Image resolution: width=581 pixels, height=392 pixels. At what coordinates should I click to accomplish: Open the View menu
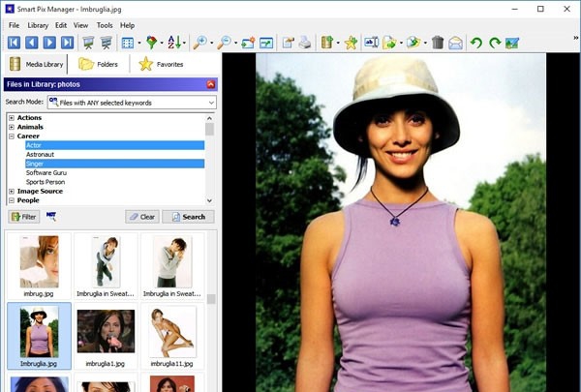point(80,25)
